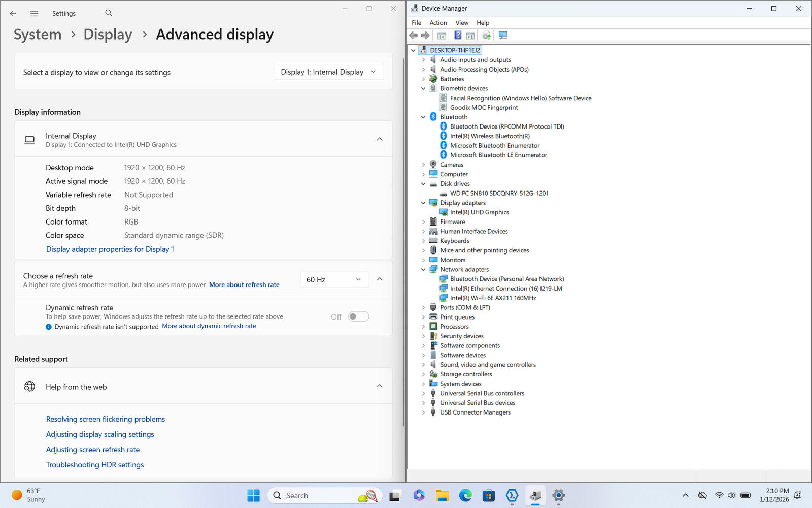The image size is (812, 508).
Task: Open Microsoft Edge from the taskbar
Action: (465, 495)
